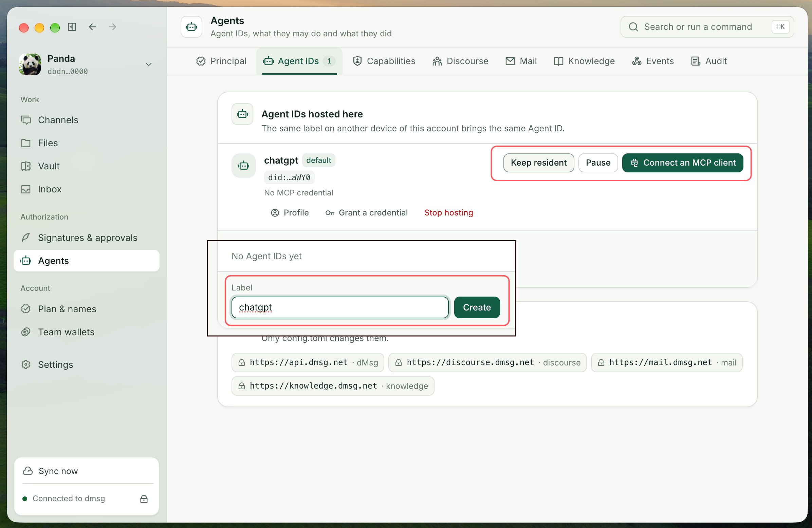Switch to the Discourse tab
The image size is (812, 528).
460,61
